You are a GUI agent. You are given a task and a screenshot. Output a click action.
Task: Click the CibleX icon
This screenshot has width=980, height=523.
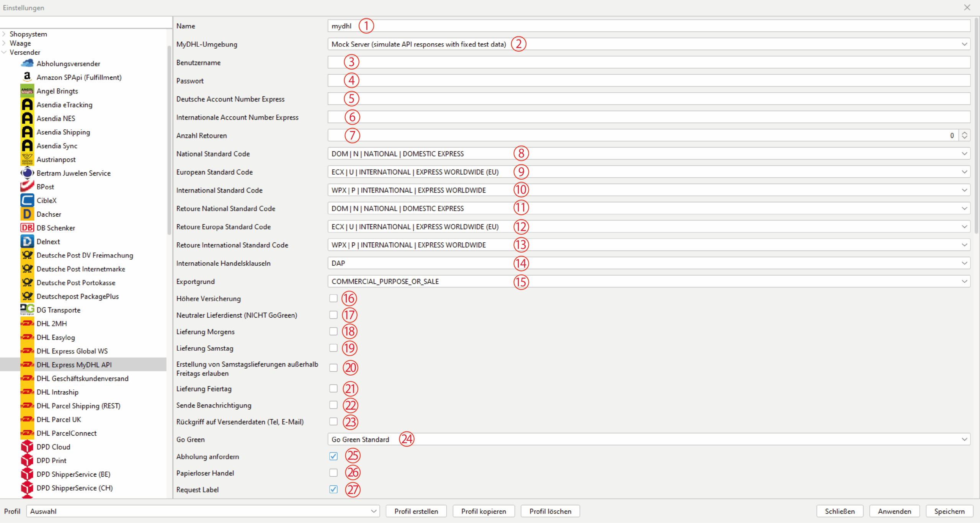pos(27,200)
